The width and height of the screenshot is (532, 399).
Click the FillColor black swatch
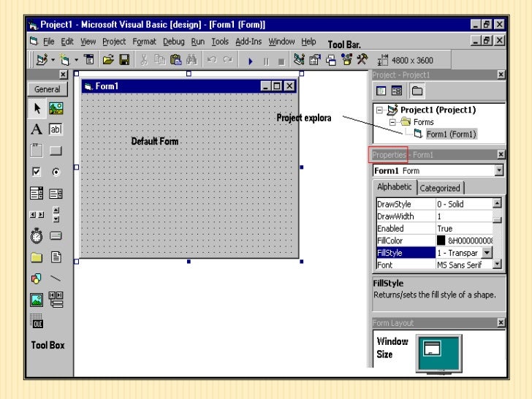pyautogui.click(x=441, y=240)
